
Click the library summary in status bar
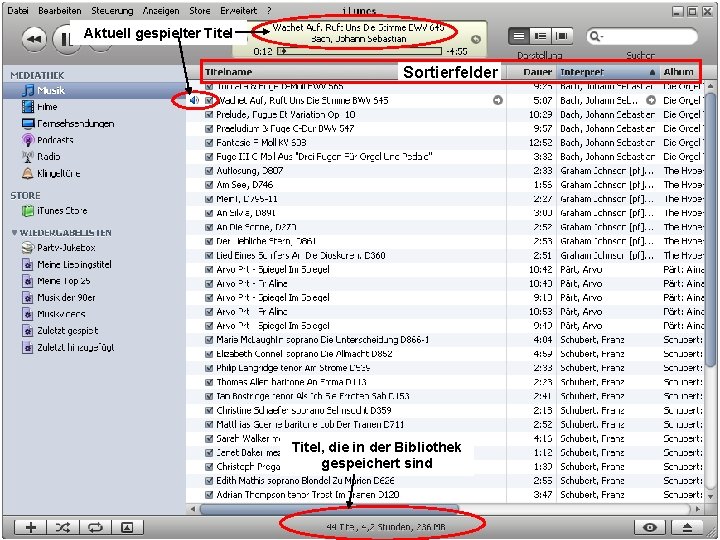click(x=385, y=527)
